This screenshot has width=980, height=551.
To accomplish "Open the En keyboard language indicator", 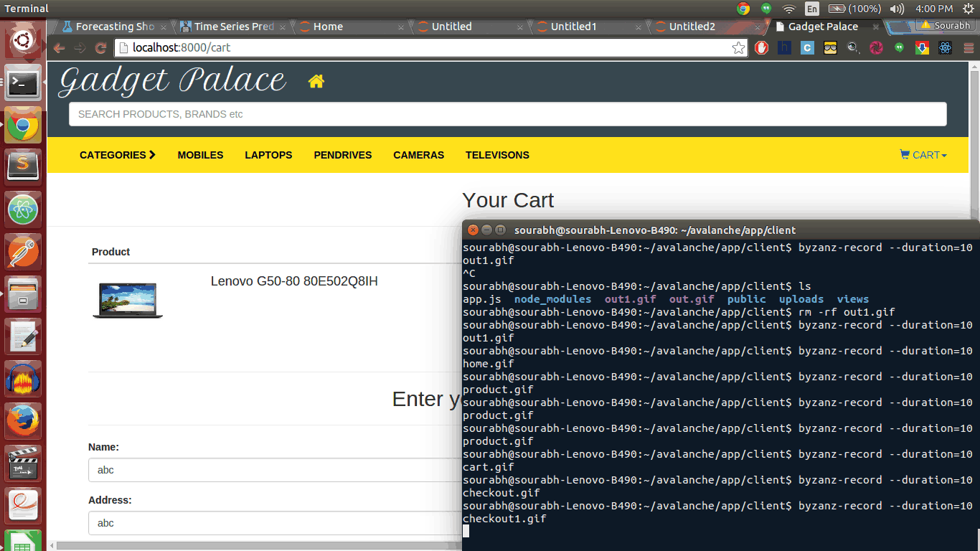I will pyautogui.click(x=812, y=9).
